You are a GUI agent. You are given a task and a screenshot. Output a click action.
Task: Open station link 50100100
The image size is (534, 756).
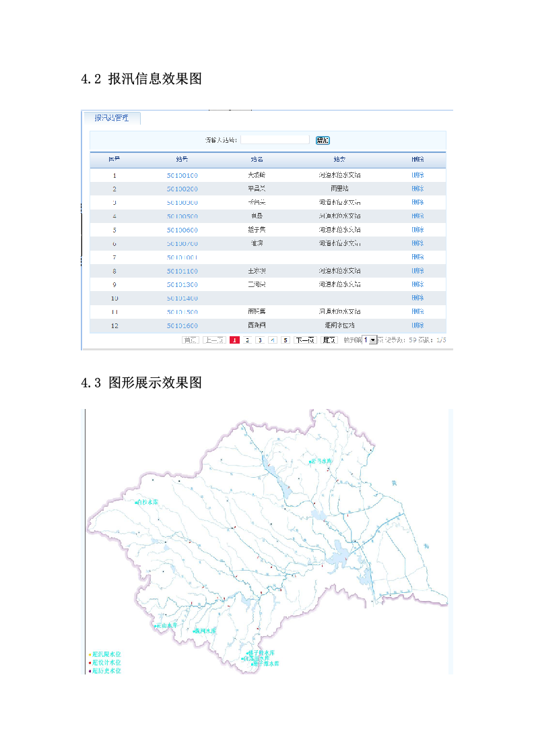pyautogui.click(x=182, y=175)
